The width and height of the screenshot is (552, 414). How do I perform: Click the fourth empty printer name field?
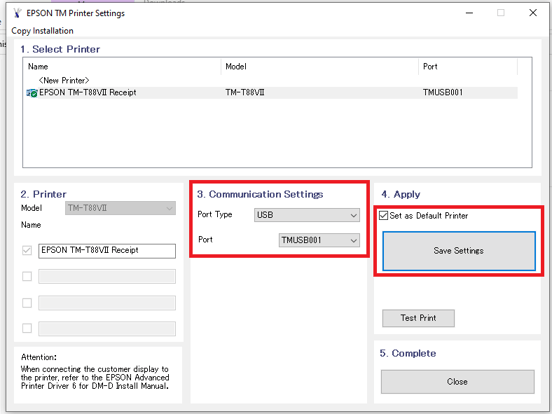(x=107, y=328)
